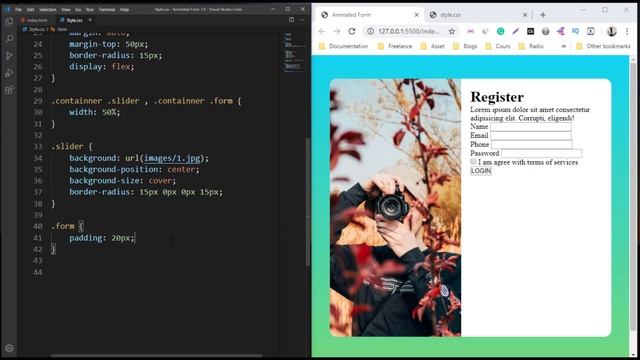Click the gray globe extension icon
This screenshot has height=360, width=640.
545,31
